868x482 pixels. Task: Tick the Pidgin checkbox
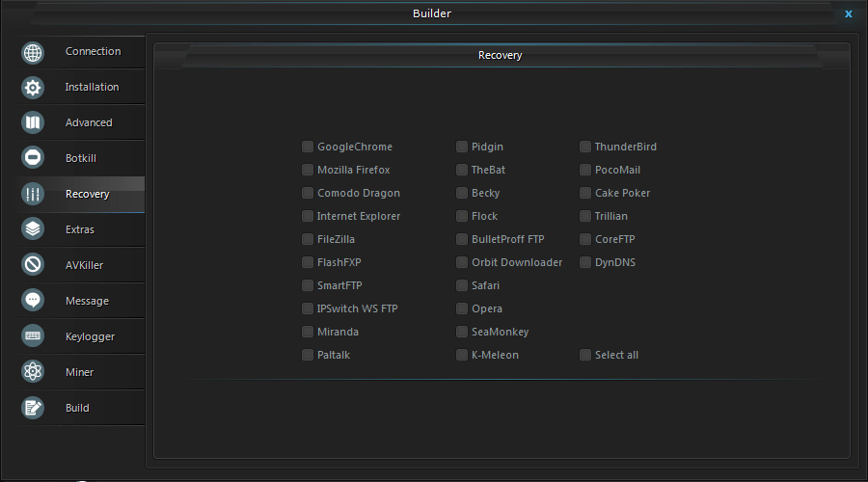tap(462, 147)
